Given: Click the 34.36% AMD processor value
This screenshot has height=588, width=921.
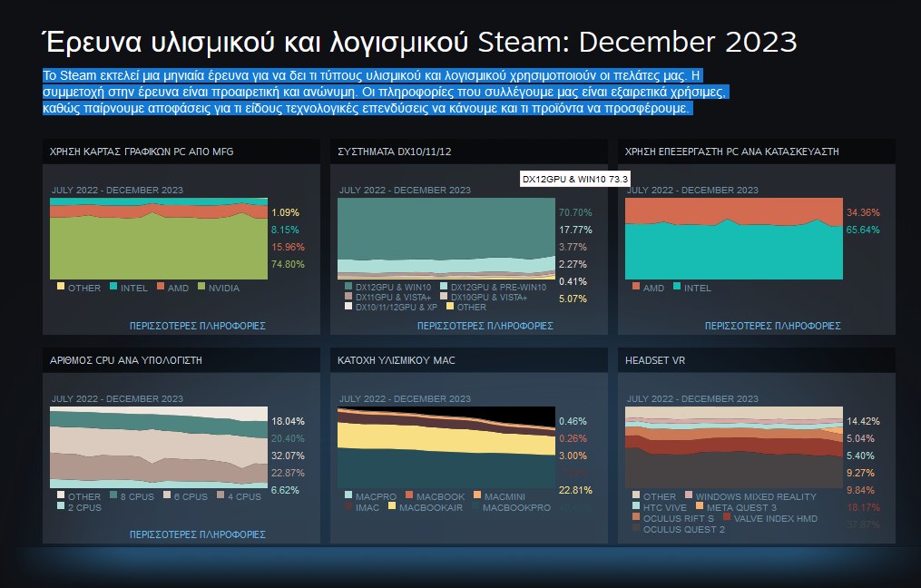Looking at the screenshot, I should point(863,212).
